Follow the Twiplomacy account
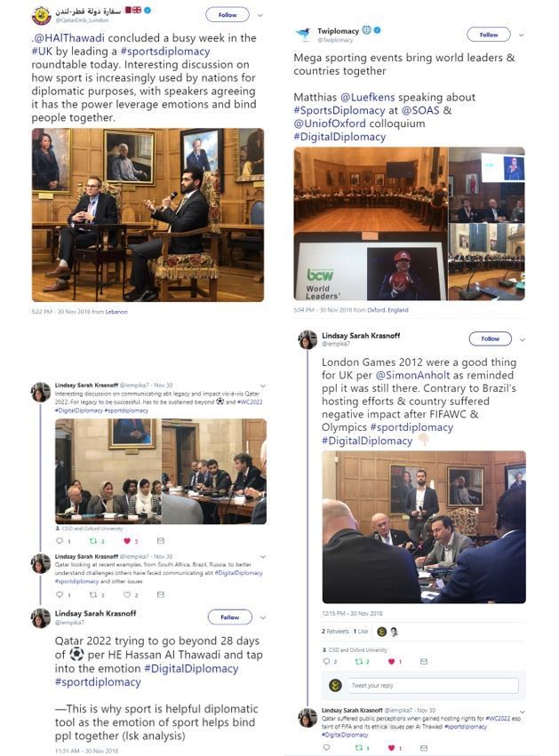The height and width of the screenshot is (756, 559). point(489,35)
